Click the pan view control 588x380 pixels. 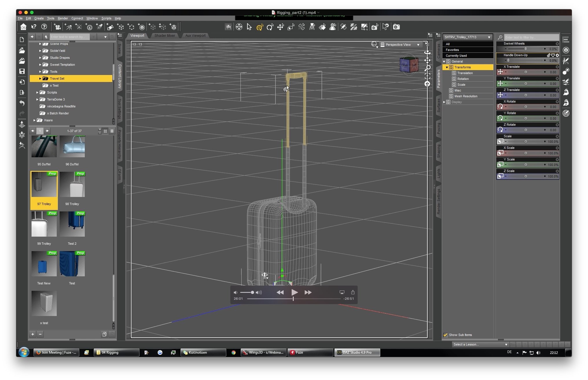click(x=427, y=60)
